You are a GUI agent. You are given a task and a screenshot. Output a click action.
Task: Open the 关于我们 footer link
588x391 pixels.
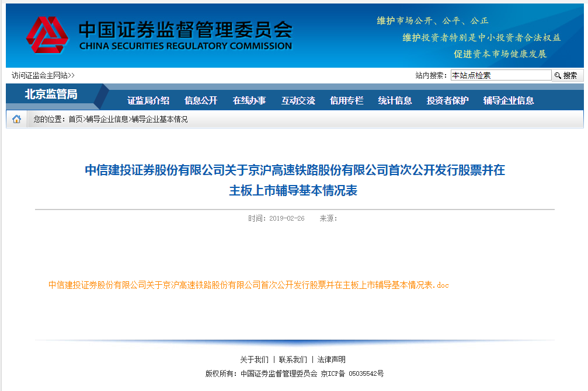(254, 359)
